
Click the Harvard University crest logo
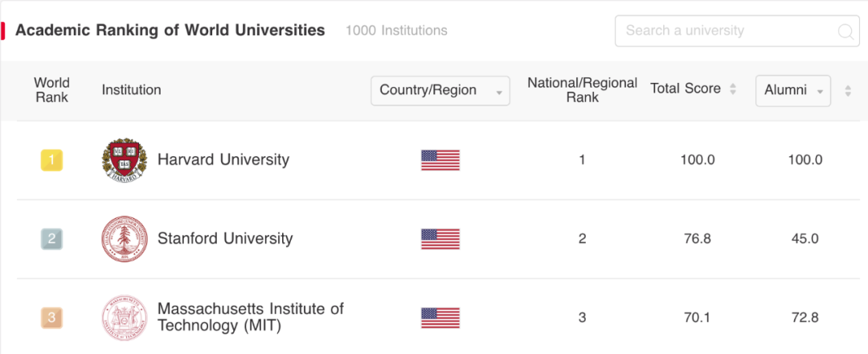(125, 160)
